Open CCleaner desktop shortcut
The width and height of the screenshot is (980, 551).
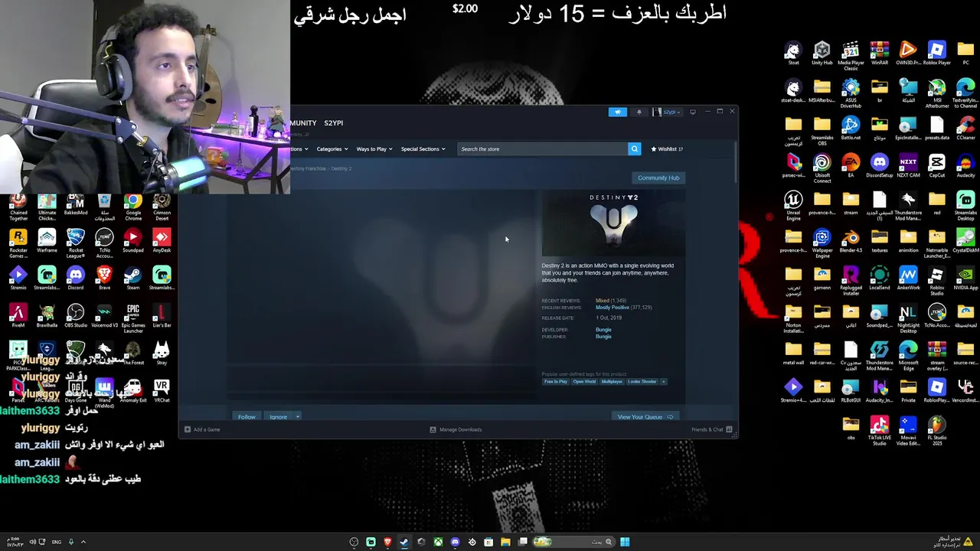(965, 129)
